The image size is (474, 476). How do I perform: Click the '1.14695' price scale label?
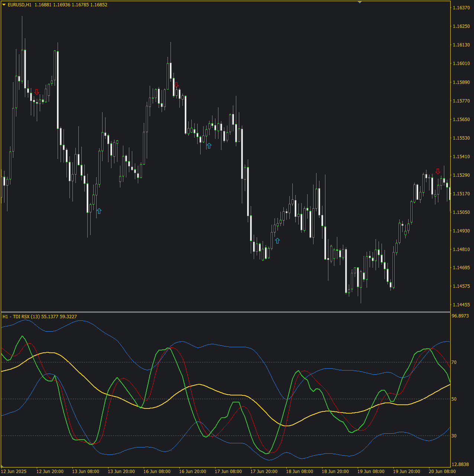[x=461, y=267]
